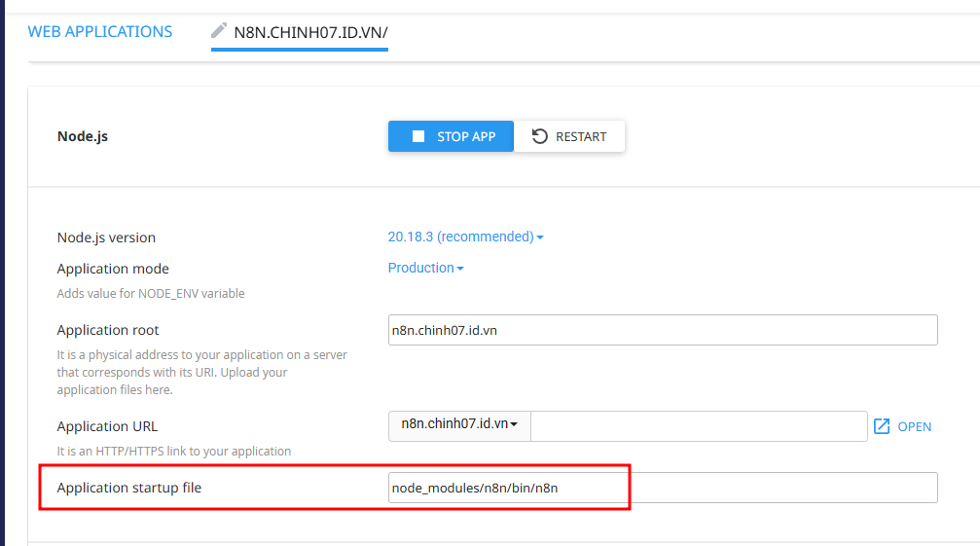Viewport: 980px width, 546px height.
Task: Click the Application root input field
Action: click(663, 330)
